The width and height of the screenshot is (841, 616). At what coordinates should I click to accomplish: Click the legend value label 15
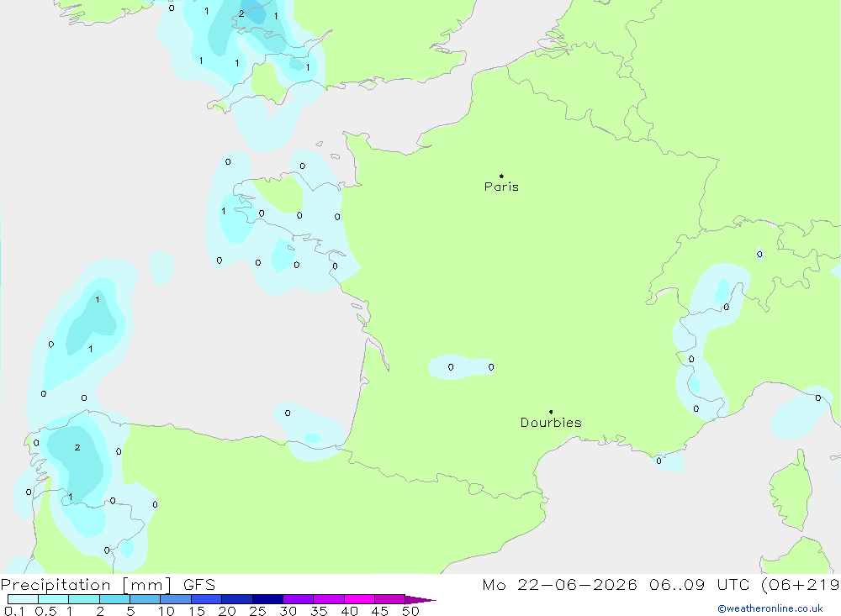(x=196, y=611)
